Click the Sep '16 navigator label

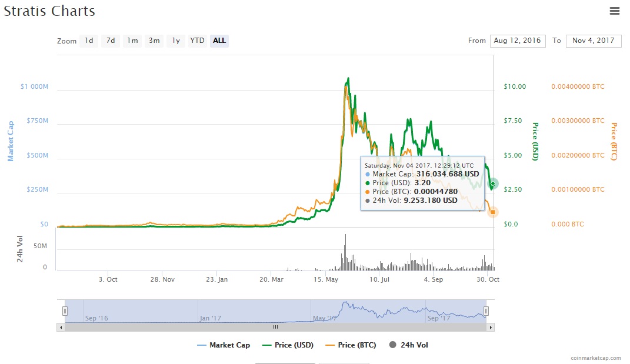(96, 318)
